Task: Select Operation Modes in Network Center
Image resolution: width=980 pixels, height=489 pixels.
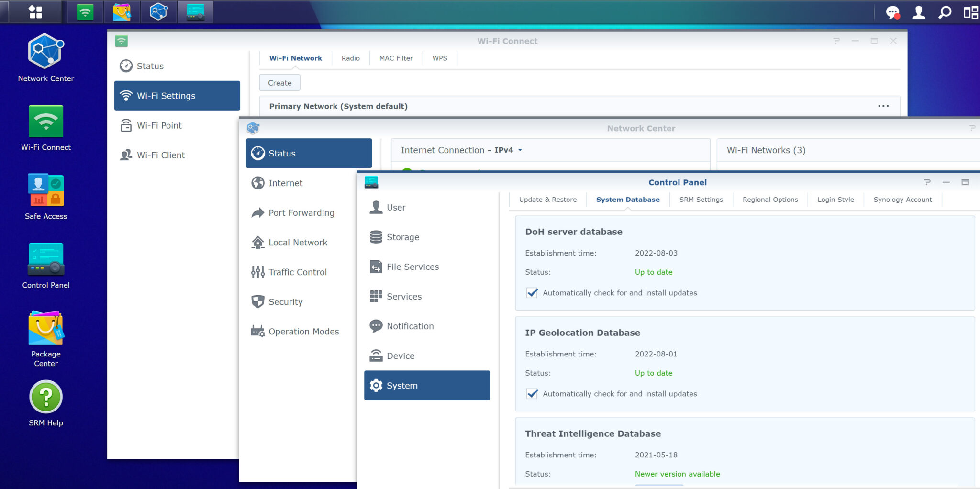Action: pyautogui.click(x=301, y=331)
